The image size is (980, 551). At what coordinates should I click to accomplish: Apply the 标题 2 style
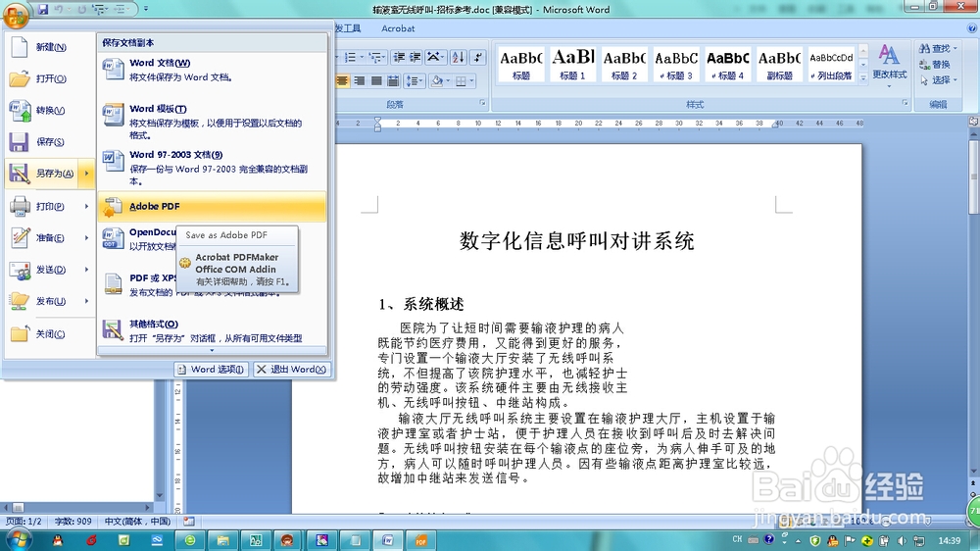pyautogui.click(x=624, y=65)
